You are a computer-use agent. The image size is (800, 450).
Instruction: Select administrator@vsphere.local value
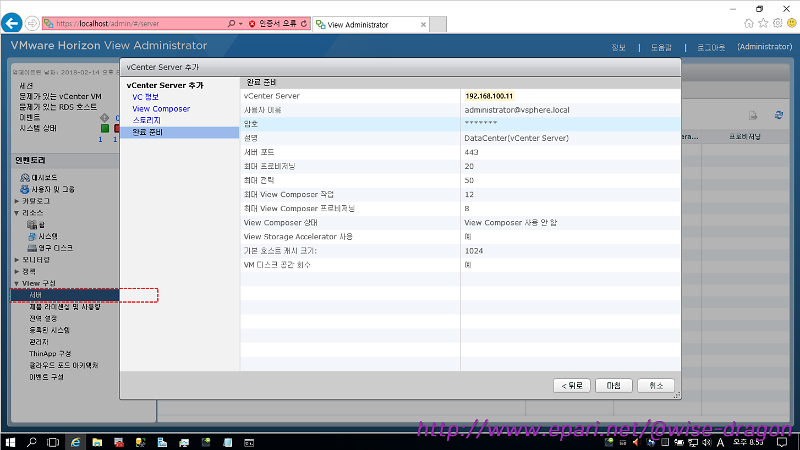pyautogui.click(x=516, y=110)
